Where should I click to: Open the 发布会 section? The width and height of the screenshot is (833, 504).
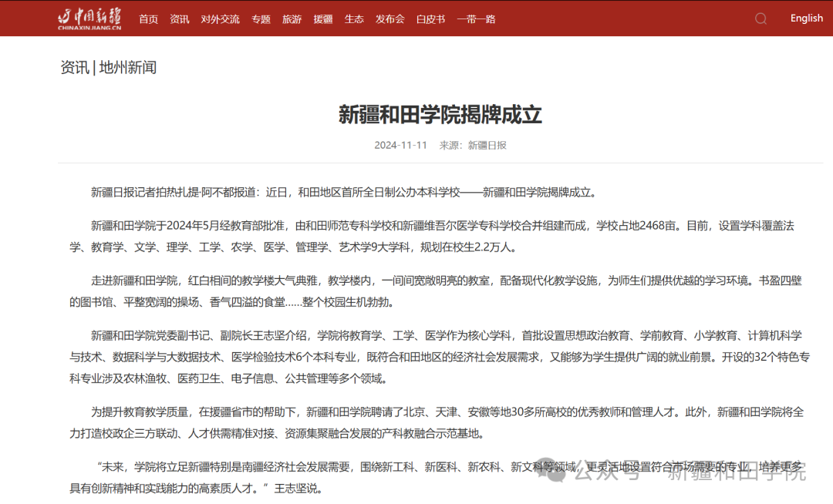pos(390,18)
